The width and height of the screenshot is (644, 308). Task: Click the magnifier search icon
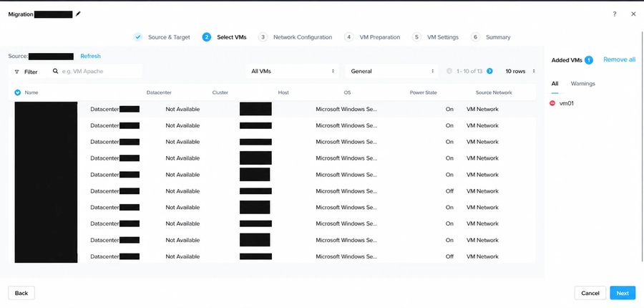(x=55, y=71)
